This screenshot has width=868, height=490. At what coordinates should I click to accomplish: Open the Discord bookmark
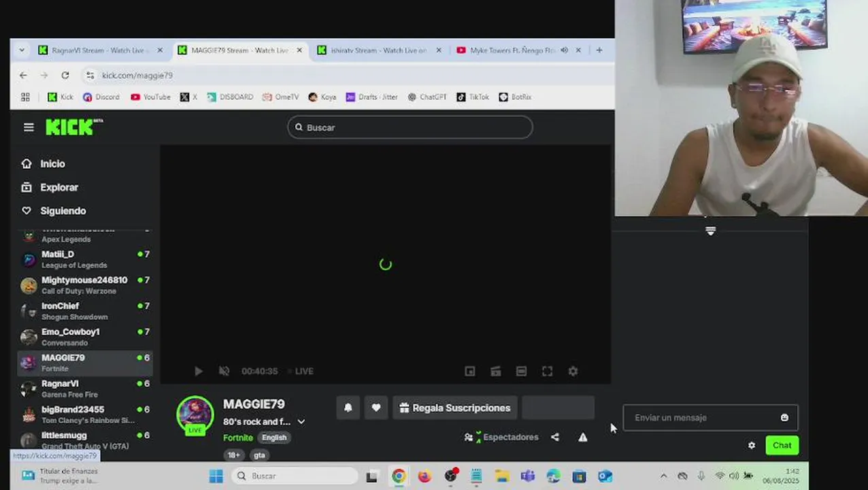(101, 97)
